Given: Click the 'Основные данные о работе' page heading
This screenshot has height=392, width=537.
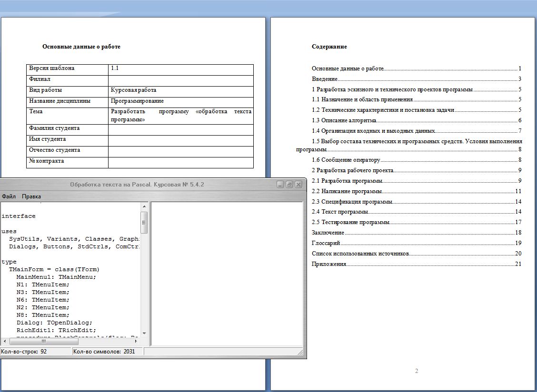Looking at the screenshot, I should coord(81,47).
